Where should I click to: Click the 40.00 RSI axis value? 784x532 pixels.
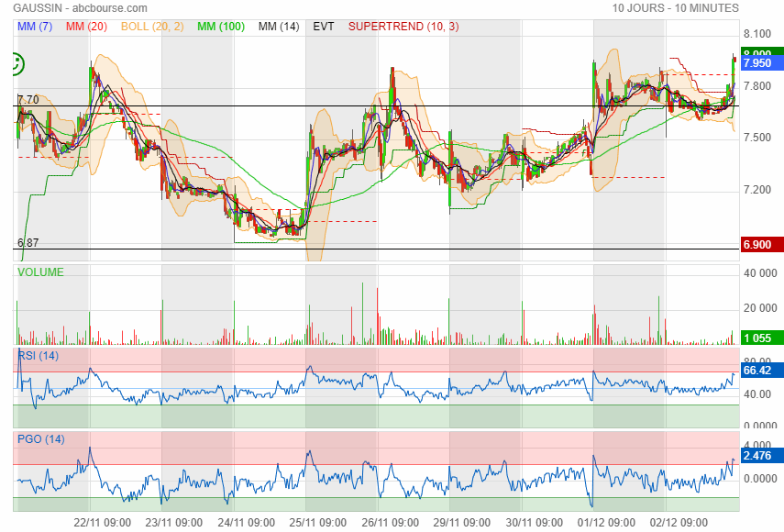(757, 394)
